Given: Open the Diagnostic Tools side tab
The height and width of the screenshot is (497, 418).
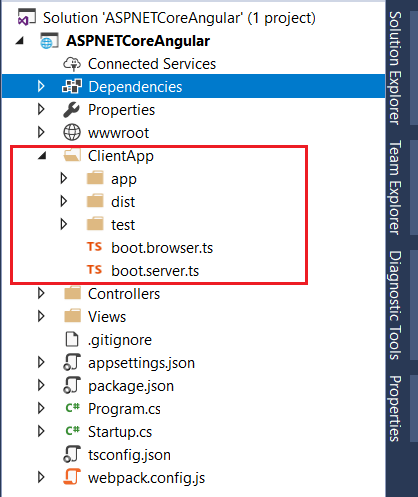Looking at the screenshot, I should (395, 305).
